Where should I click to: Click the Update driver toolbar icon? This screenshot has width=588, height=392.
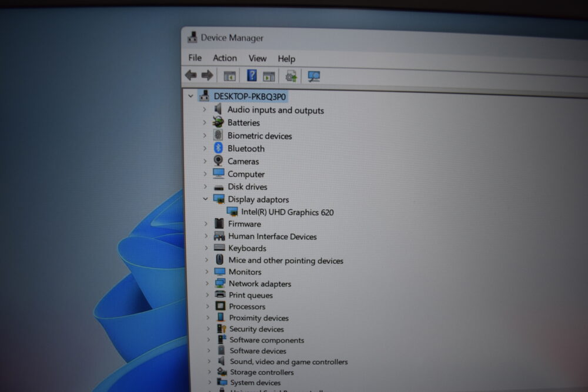coord(291,76)
